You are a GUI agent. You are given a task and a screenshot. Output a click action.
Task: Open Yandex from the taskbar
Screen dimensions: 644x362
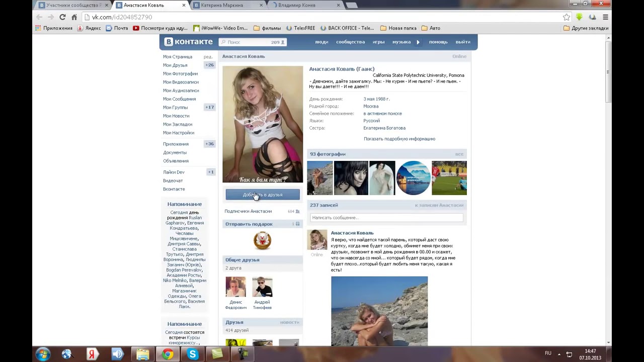[x=92, y=354]
